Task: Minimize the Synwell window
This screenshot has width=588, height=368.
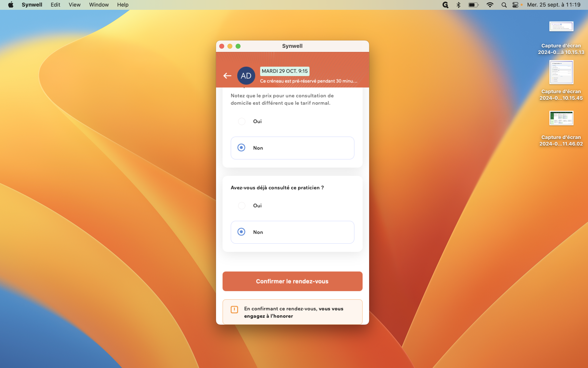Action: (x=230, y=46)
